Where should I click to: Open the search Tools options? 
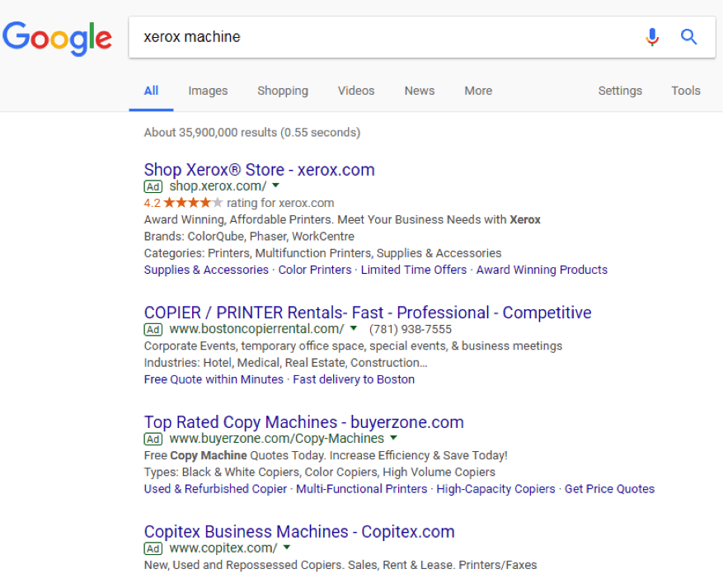[x=686, y=91]
